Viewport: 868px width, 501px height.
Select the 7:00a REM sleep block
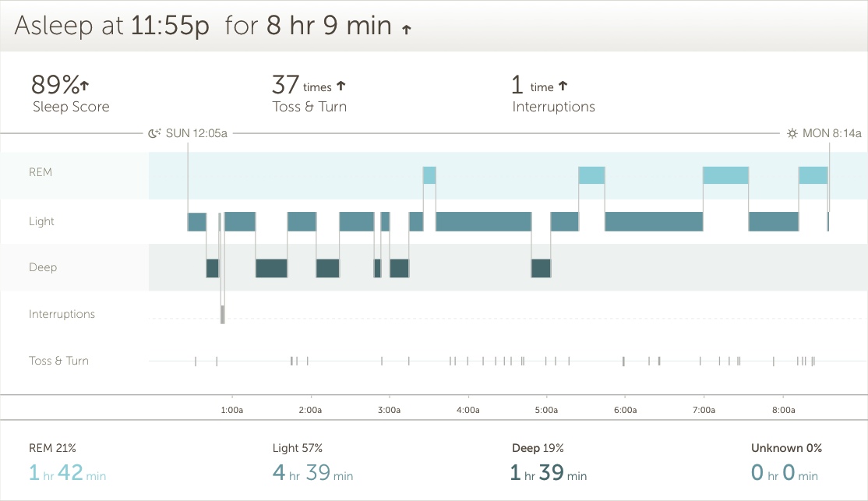725,175
